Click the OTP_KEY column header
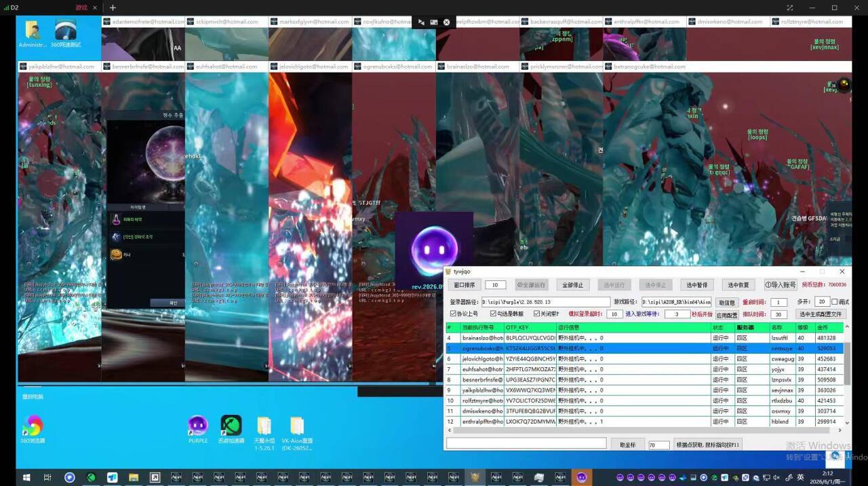Image resolution: width=868 pixels, height=486 pixels. tap(530, 327)
